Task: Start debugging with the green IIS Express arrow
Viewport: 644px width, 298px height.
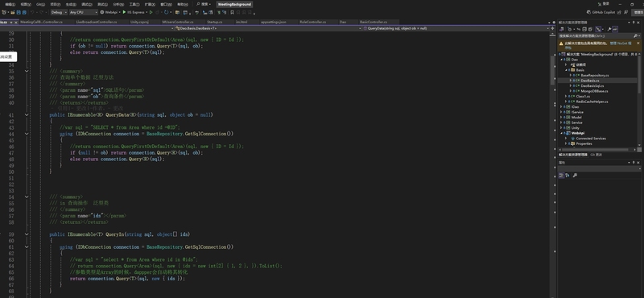Action: 124,12
